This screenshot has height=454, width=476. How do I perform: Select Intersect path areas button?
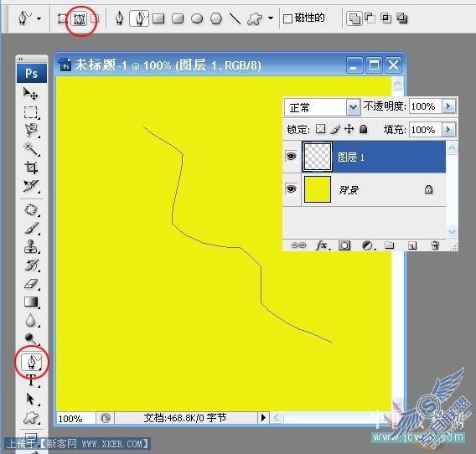click(385, 18)
